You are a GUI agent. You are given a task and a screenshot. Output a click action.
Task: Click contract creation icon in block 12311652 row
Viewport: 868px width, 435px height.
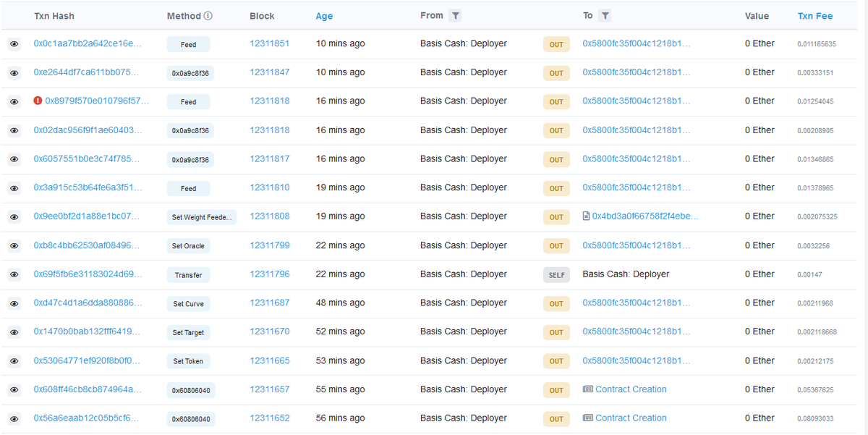click(x=588, y=418)
